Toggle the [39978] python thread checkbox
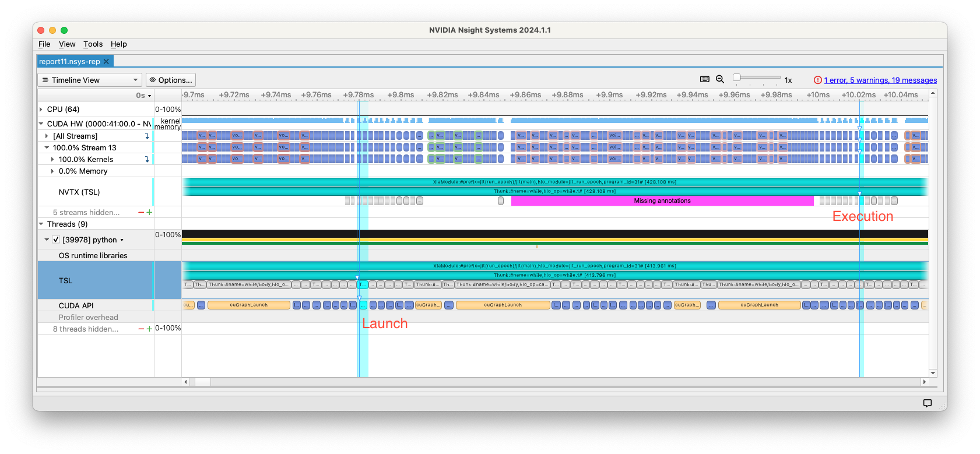 tap(56, 240)
